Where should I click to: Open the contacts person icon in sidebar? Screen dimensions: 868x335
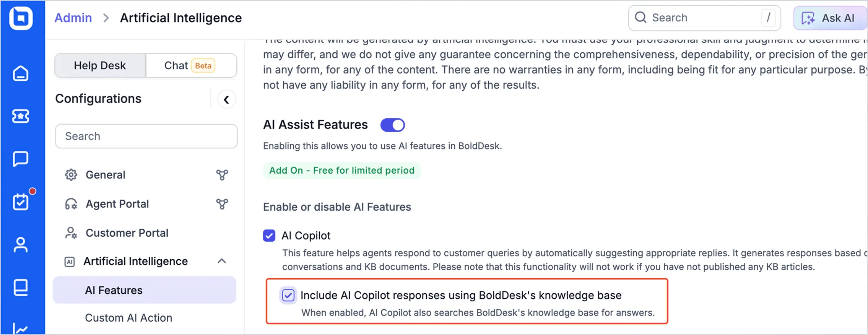tap(21, 245)
